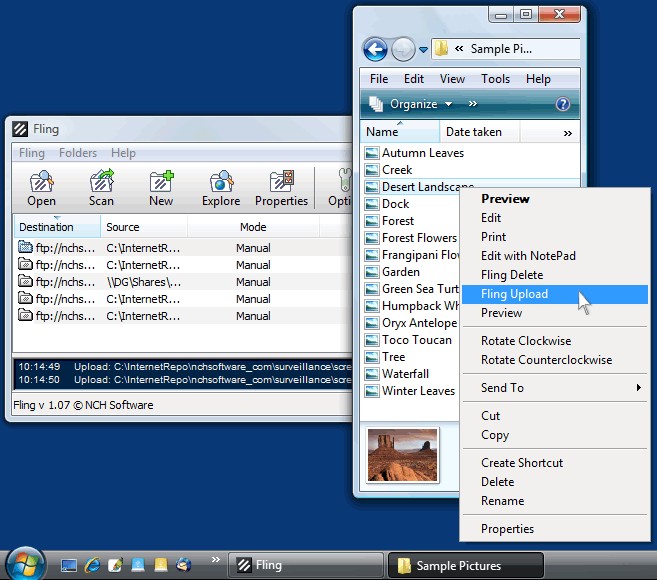This screenshot has height=580, width=657.
Task: Click the Explorer forward arrow button
Action: click(403, 49)
